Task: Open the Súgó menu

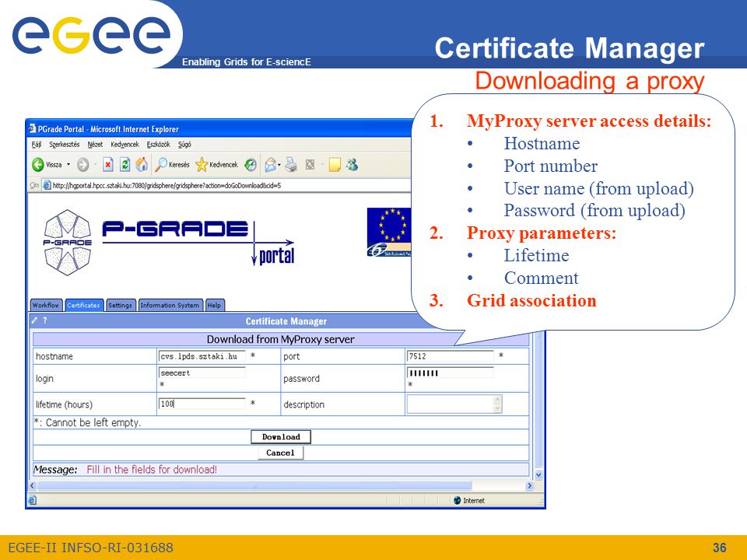Action: tap(184, 145)
